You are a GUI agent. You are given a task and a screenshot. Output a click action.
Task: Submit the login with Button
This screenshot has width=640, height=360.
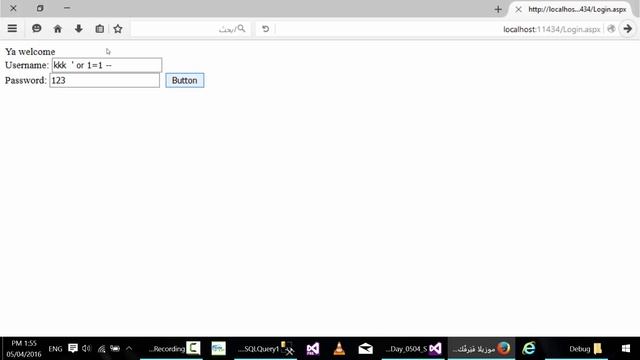[185, 80]
